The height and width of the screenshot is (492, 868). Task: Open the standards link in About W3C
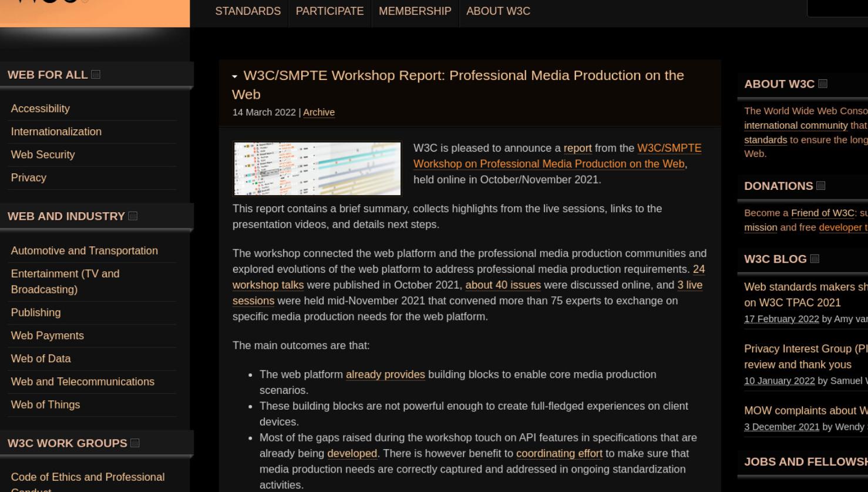pos(765,140)
